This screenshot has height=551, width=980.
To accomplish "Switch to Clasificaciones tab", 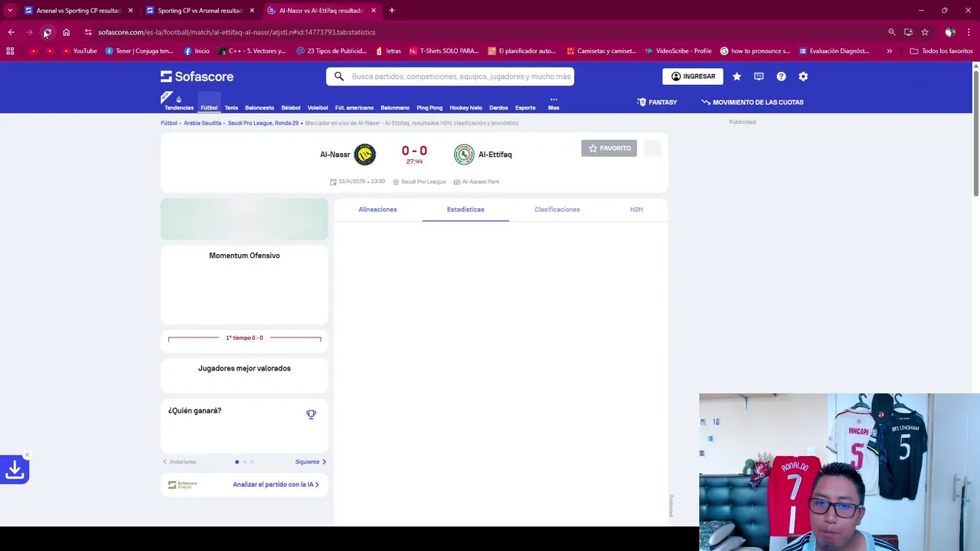I will click(557, 210).
